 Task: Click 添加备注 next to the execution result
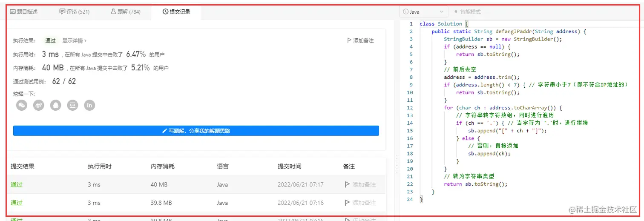(360, 41)
